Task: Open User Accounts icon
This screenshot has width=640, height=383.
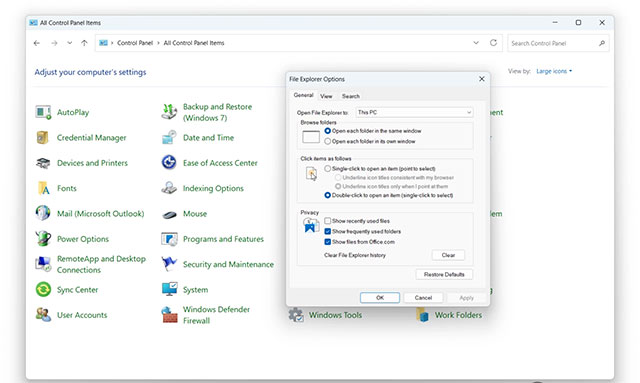Action: (43, 315)
